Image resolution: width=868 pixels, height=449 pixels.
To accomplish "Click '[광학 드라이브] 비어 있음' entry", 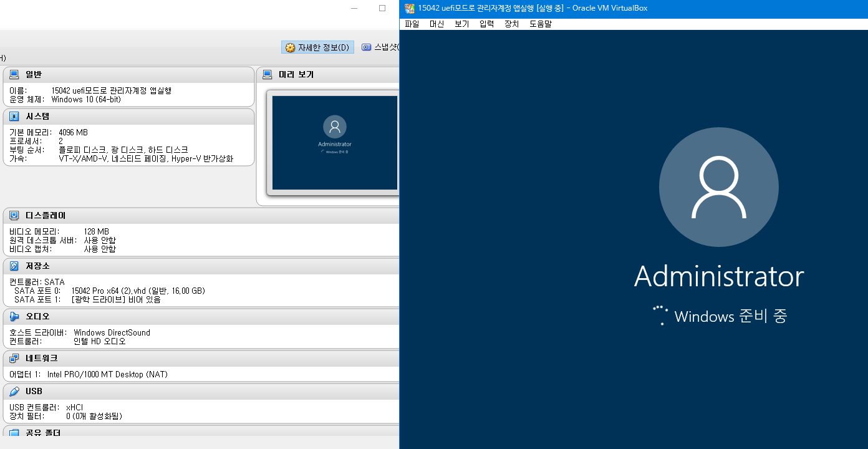I will 116,299.
